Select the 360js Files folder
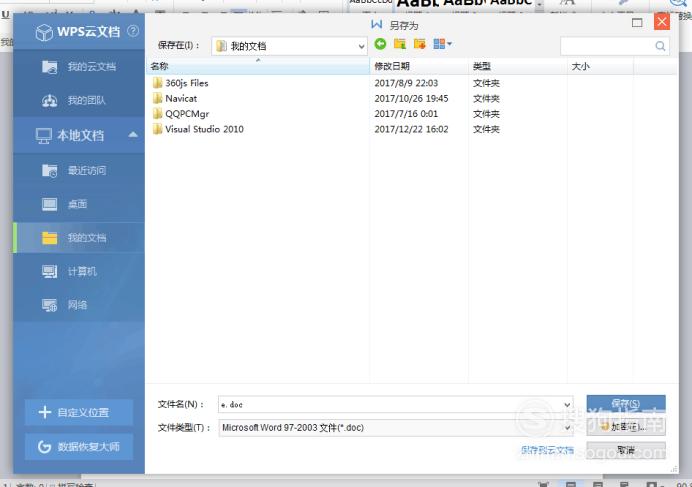692x487 pixels. (x=187, y=83)
